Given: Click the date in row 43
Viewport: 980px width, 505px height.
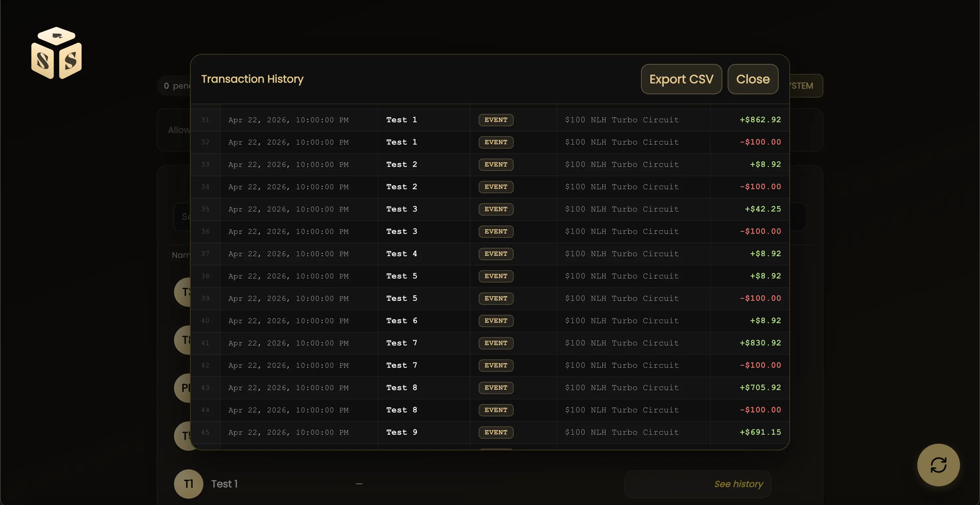Looking at the screenshot, I should (288, 387).
